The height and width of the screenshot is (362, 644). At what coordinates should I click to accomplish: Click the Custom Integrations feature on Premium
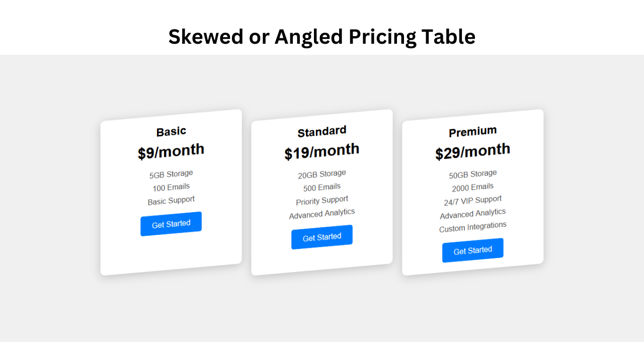point(472,226)
